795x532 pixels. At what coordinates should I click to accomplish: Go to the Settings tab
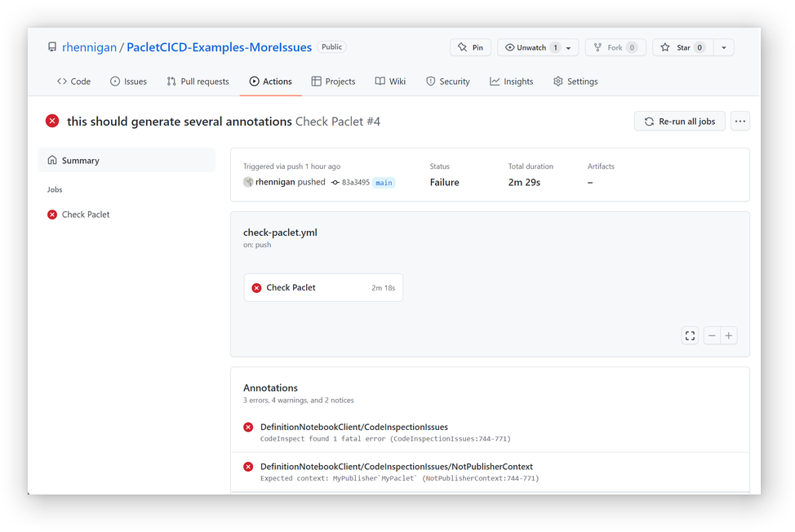[x=575, y=82]
